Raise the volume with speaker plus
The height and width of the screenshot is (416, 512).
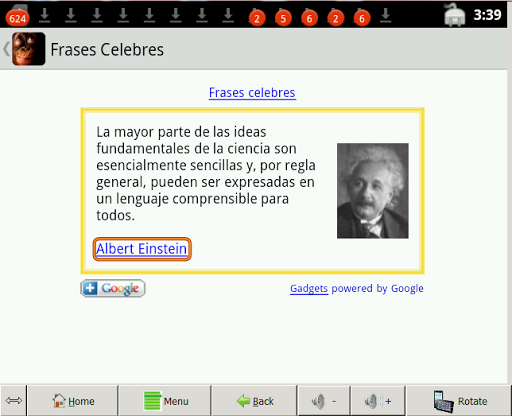(x=378, y=401)
